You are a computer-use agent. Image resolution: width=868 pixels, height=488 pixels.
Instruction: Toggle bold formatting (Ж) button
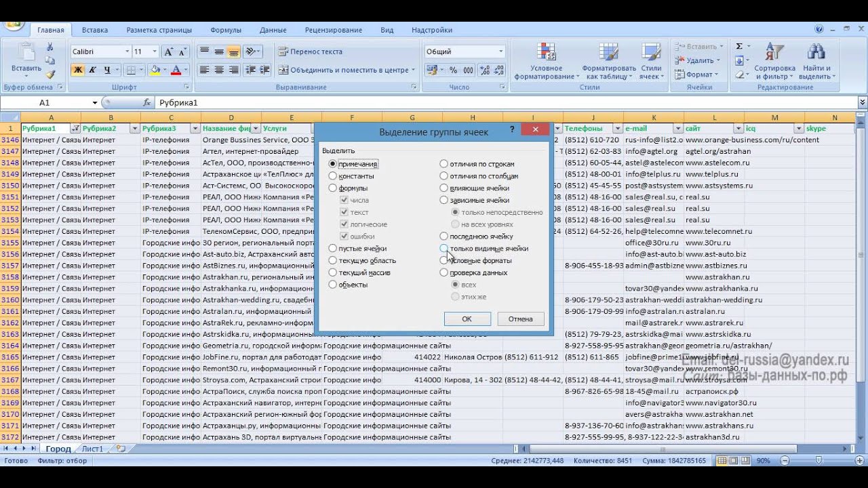[78, 70]
